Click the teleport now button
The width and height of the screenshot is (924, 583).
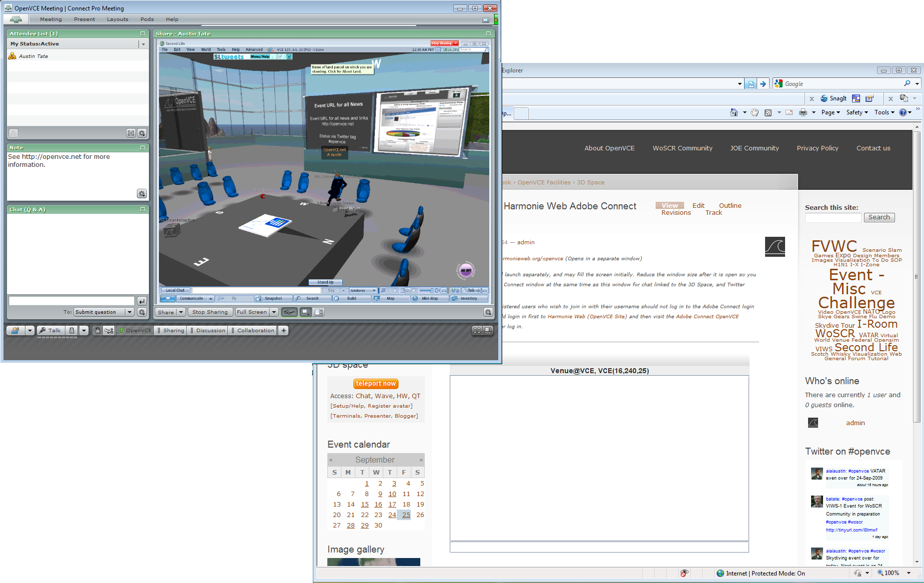pos(376,384)
